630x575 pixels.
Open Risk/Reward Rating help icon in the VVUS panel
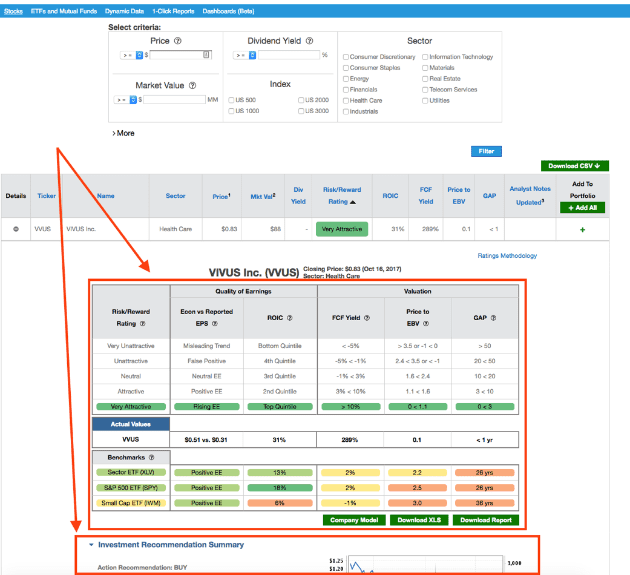pos(143,323)
